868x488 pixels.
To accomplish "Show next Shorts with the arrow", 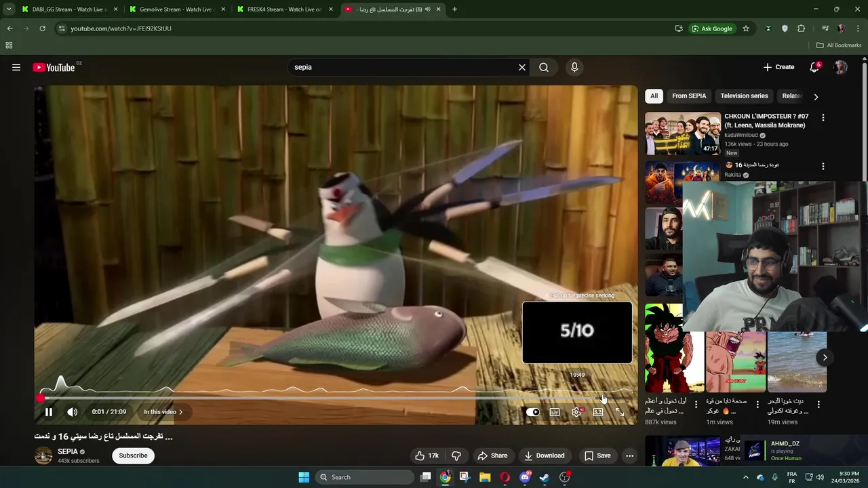I will [x=825, y=357].
